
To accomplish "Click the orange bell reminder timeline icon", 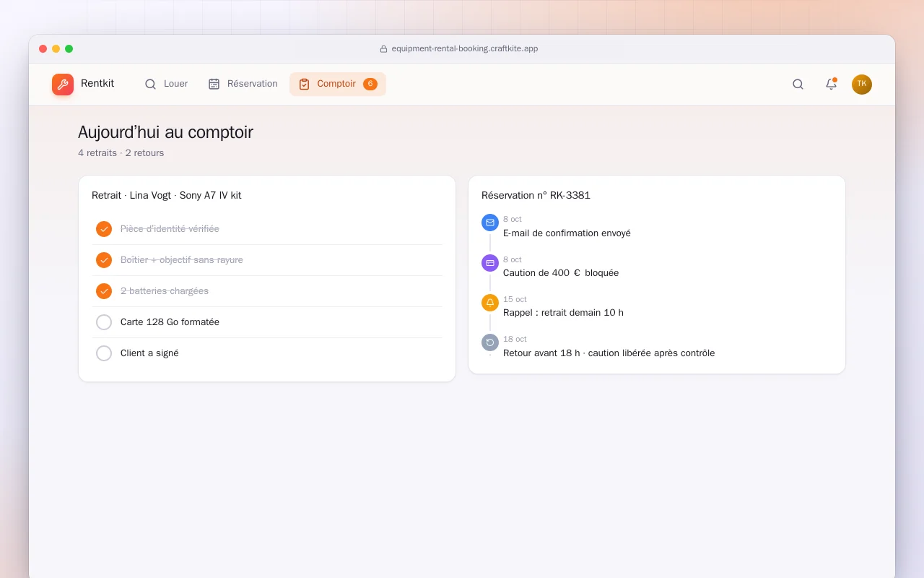I will click(x=490, y=303).
